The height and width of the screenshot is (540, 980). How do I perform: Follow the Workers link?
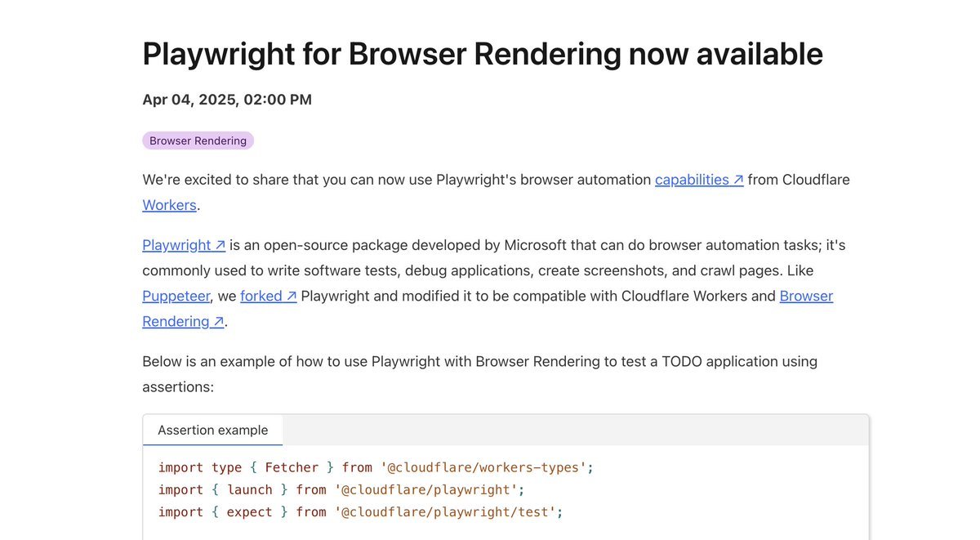pos(169,205)
